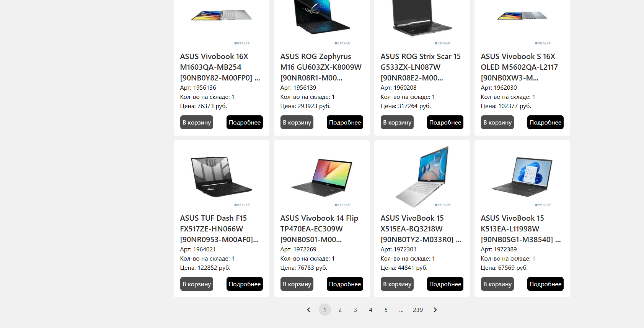Jump to last page 239
644x328 pixels.
(x=418, y=310)
